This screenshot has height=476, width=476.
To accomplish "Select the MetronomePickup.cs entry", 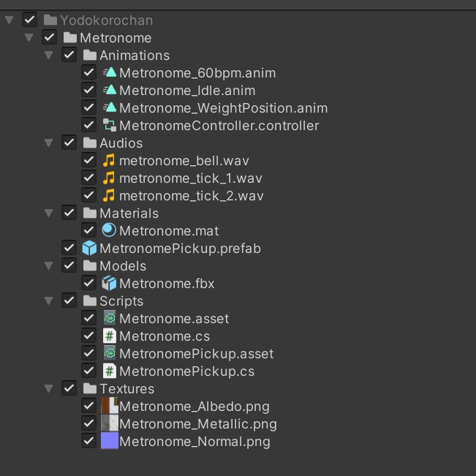I will pos(186,371).
